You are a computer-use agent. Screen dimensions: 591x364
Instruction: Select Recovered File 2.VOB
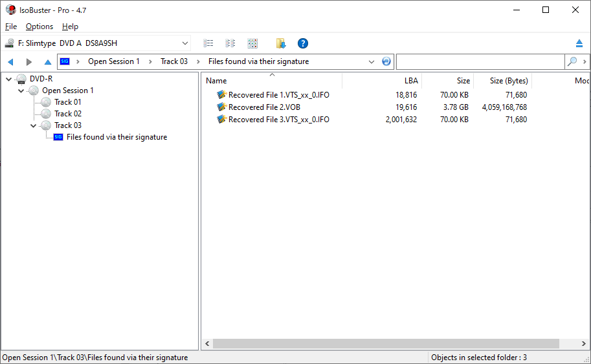click(x=264, y=107)
